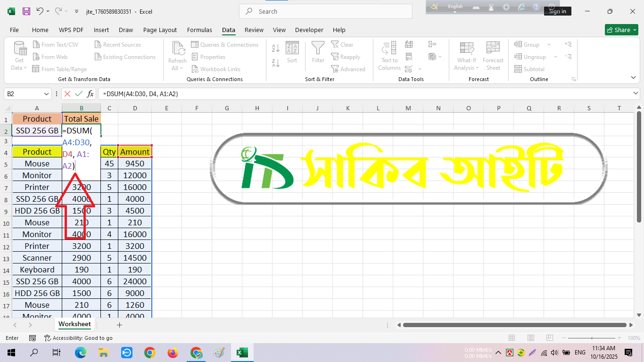
Task: Switch to Normal view in the status bar
Action: click(x=512, y=338)
